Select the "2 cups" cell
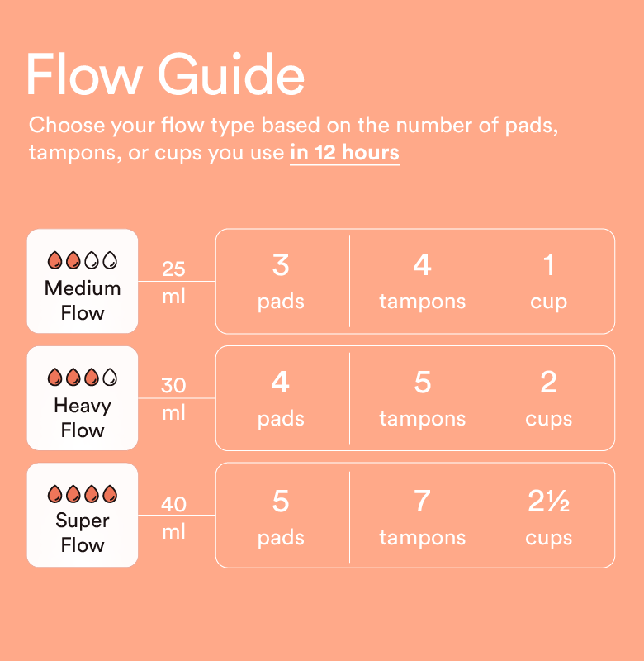 (549, 398)
